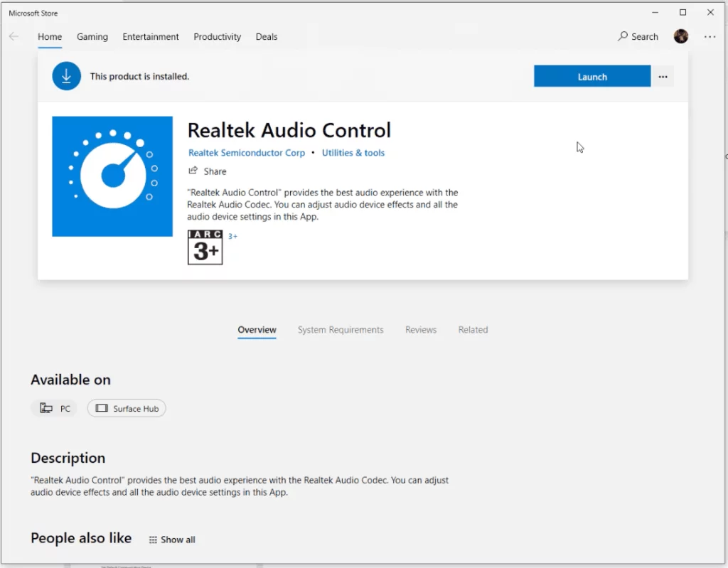Screen dimensions: 728x568
Task: Click the IARC 3+ rating badge
Action: click(205, 247)
